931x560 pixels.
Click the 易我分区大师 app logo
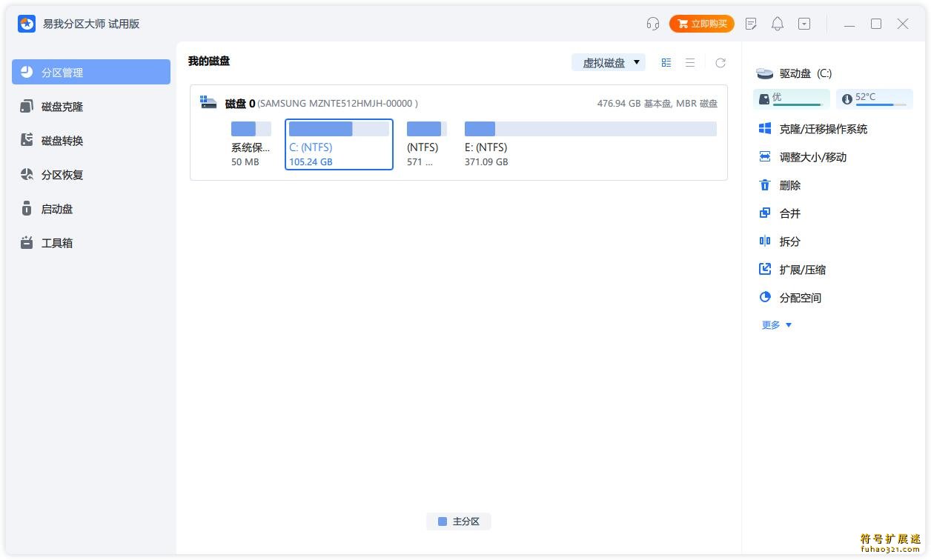pos(27,24)
